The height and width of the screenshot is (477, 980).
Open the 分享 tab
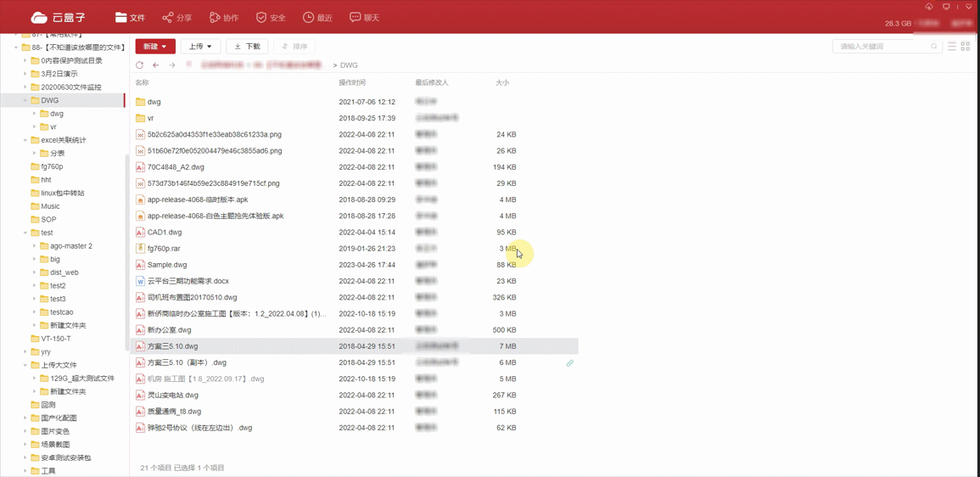click(x=176, y=18)
